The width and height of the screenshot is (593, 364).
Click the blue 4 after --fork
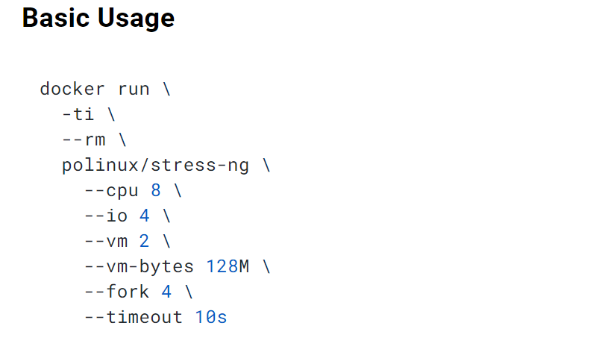[167, 292]
